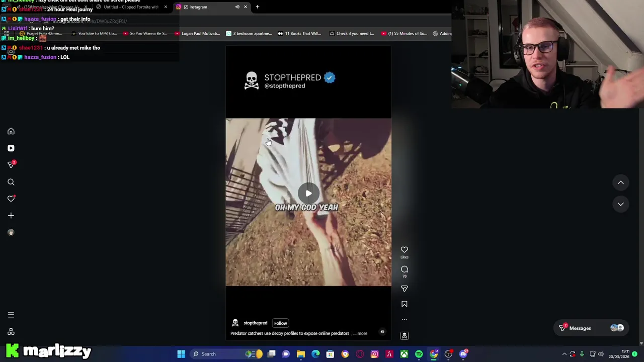Share the reel via paper plane icon
644x362 pixels.
(404, 289)
